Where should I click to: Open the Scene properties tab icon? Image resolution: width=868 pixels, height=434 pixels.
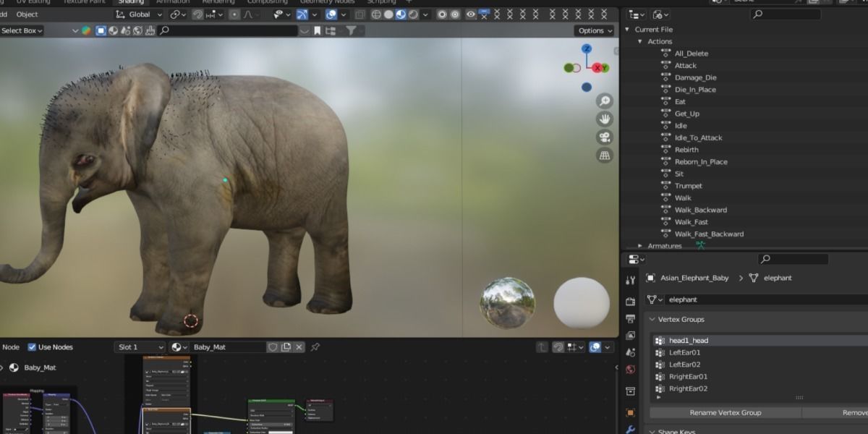pyautogui.click(x=630, y=352)
